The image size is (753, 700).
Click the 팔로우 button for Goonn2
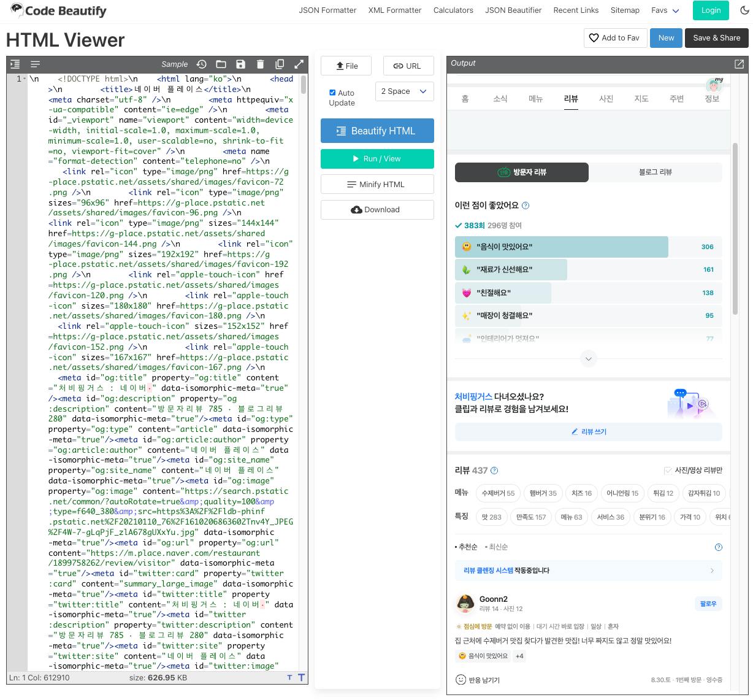708,604
